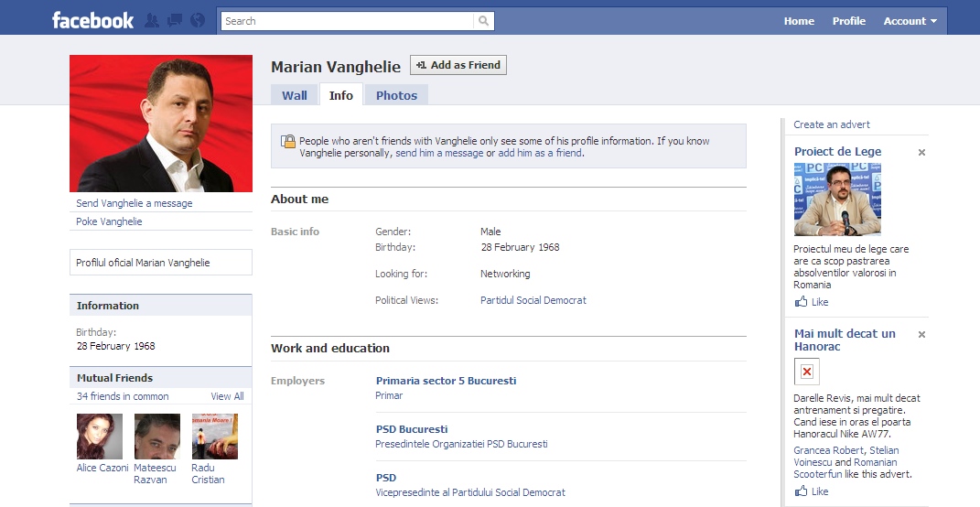Image resolution: width=980 pixels, height=507 pixels.
Task: Click the thumbs-up icon under Hanorac advert
Action: (801, 491)
